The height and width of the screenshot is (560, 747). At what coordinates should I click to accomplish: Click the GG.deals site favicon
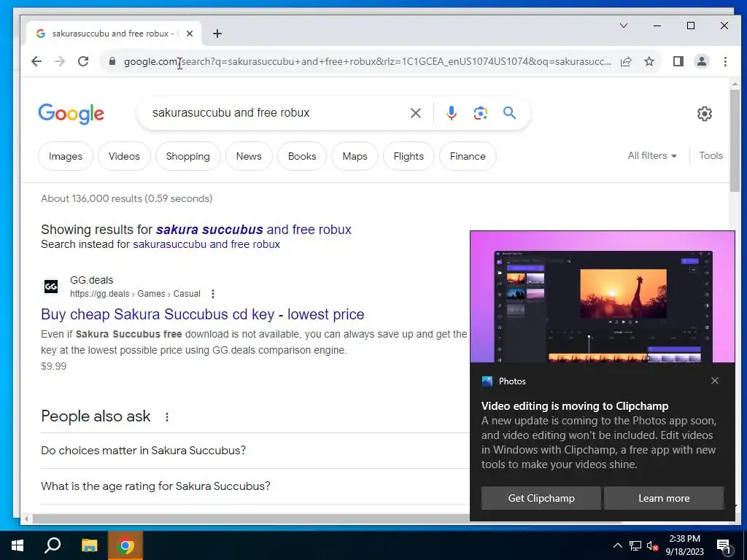51,286
